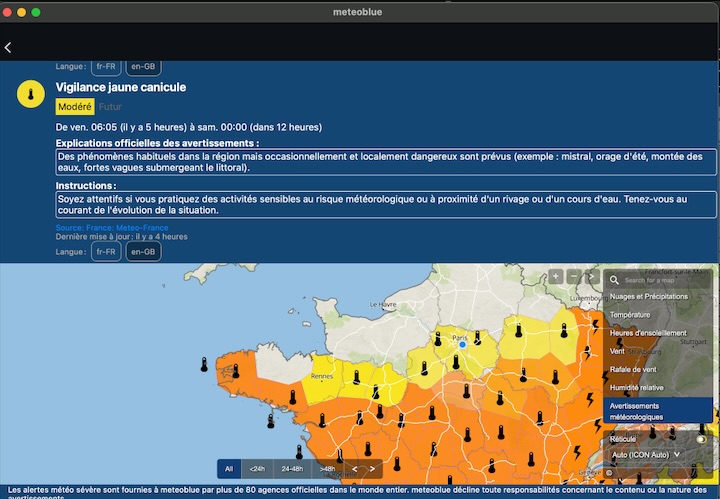Toggle the Réticule switch
The image size is (720, 499).
[x=702, y=439]
